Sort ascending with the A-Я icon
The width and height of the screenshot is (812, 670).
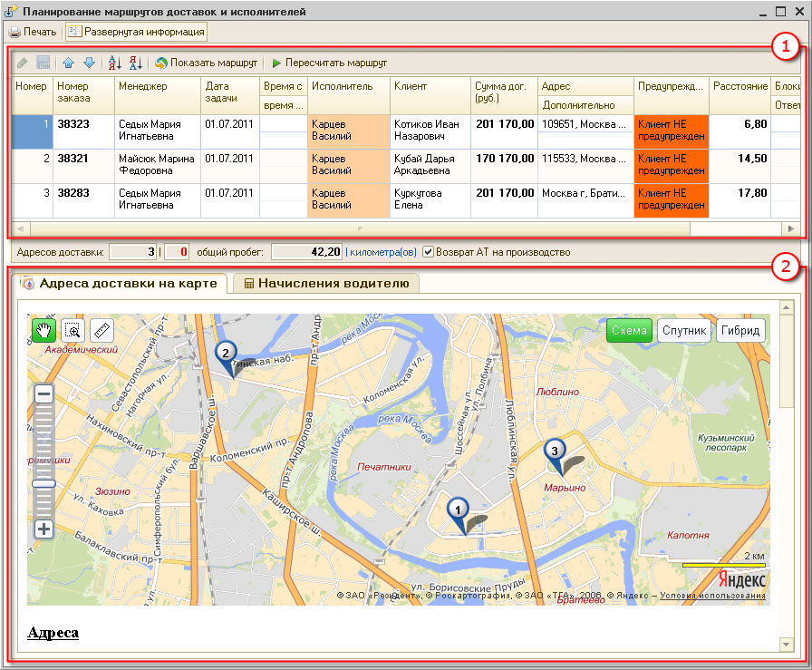pos(115,63)
